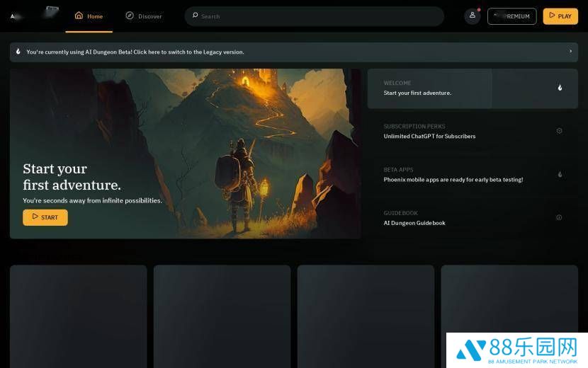This screenshot has width=588, height=368.
Task: Click the profile avatar icon
Action: 473,16
